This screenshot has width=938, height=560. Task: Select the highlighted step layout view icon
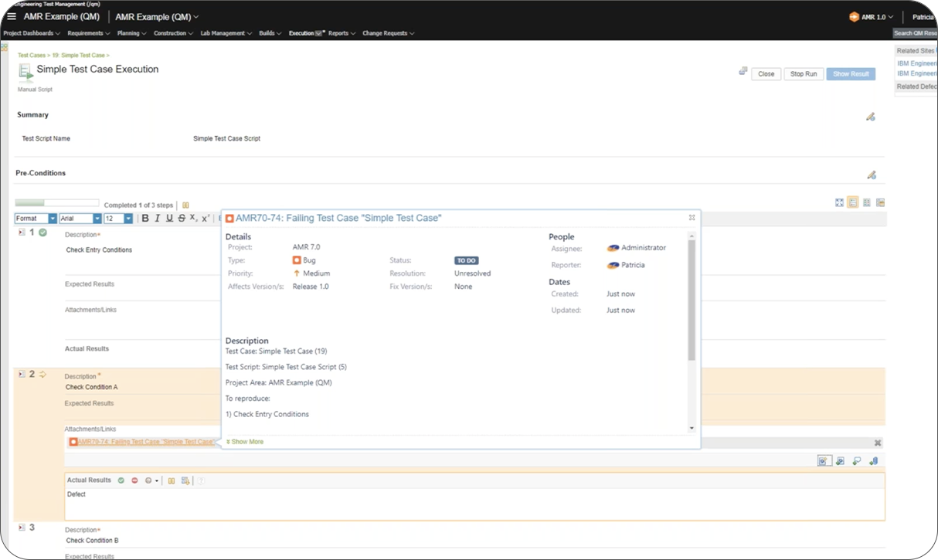(x=853, y=202)
